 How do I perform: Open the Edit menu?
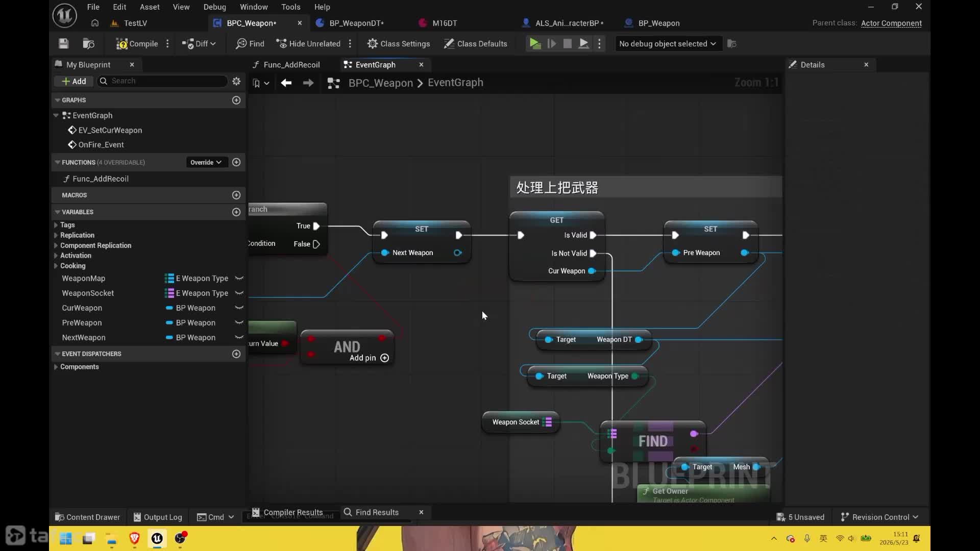[x=119, y=7]
